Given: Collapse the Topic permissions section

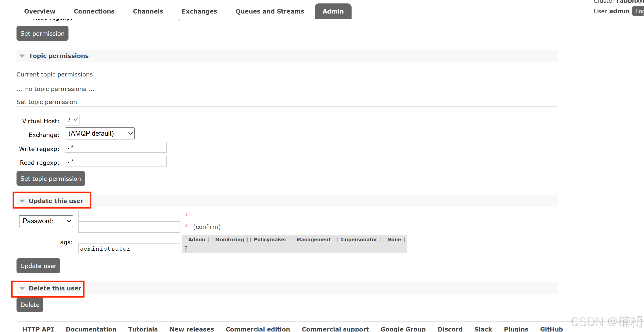Looking at the screenshot, I should pyautogui.click(x=58, y=56).
